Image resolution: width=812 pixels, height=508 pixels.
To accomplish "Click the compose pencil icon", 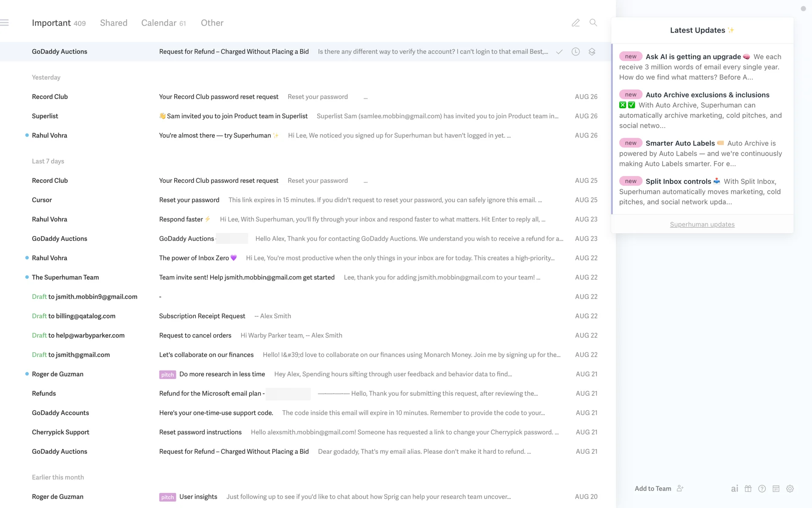I will (576, 23).
